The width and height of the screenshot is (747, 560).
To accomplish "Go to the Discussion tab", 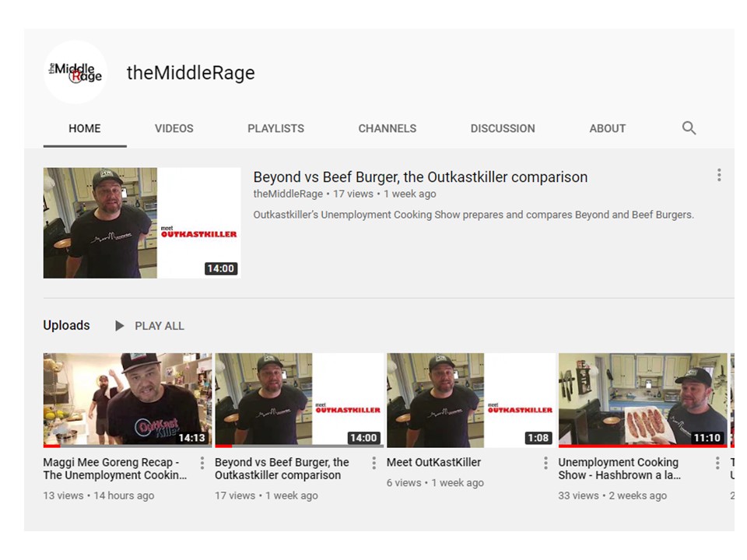I will click(503, 128).
